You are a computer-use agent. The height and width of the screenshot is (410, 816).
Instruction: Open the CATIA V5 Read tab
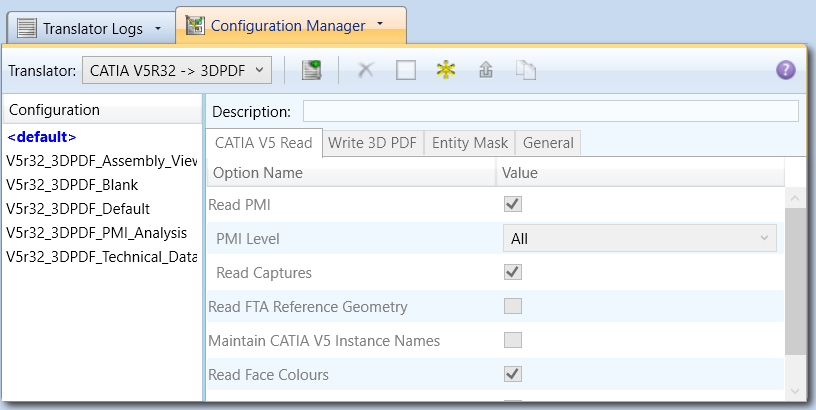click(264, 143)
